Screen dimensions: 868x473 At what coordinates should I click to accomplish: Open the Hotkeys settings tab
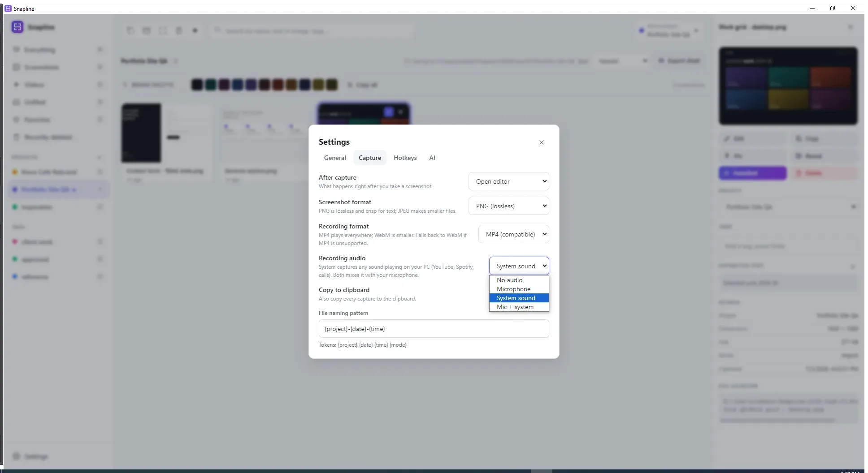click(x=405, y=158)
